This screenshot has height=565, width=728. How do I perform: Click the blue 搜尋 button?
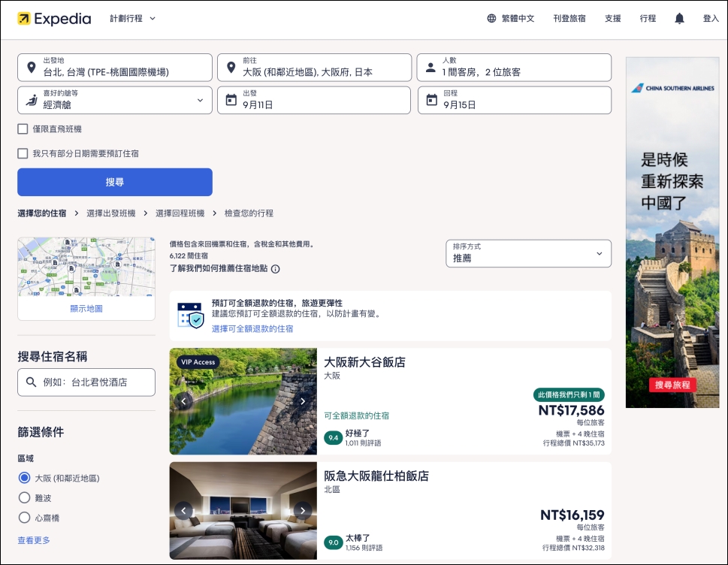tap(115, 182)
